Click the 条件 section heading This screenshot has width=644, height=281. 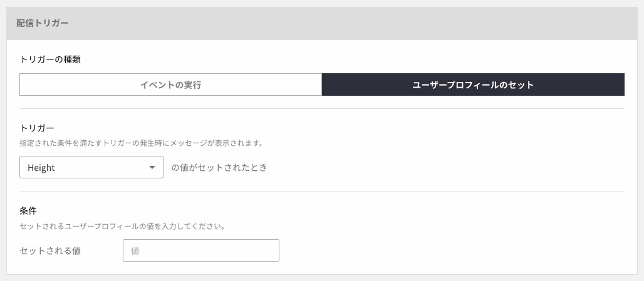(x=28, y=211)
